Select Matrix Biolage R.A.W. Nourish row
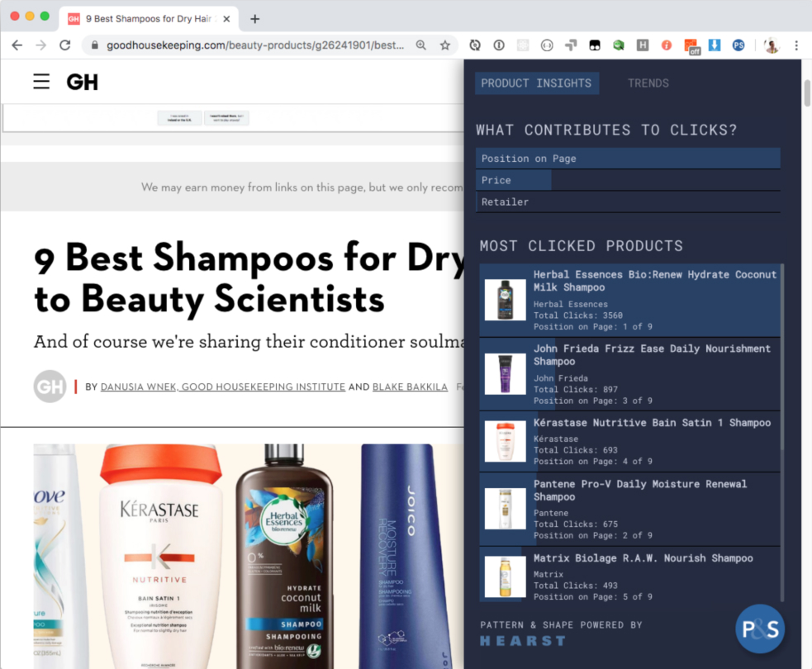Screen dimensions: 812x669 click(629, 576)
